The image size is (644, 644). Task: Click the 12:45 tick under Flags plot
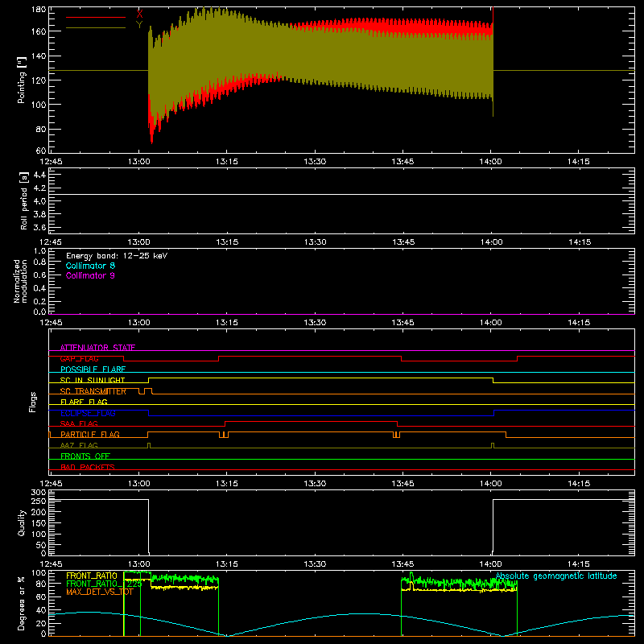tap(51, 484)
